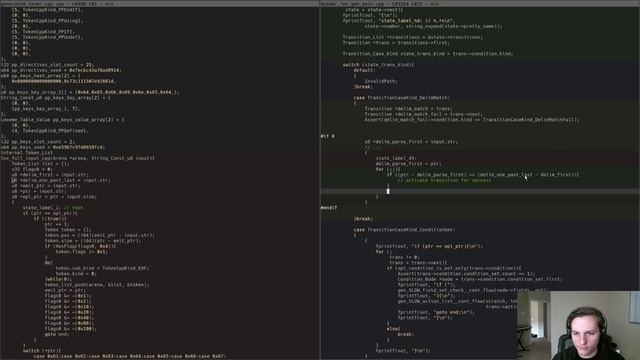Screen dimensions: 640x360
Task: Click the webcam video overlay
Action: coord(578,325)
